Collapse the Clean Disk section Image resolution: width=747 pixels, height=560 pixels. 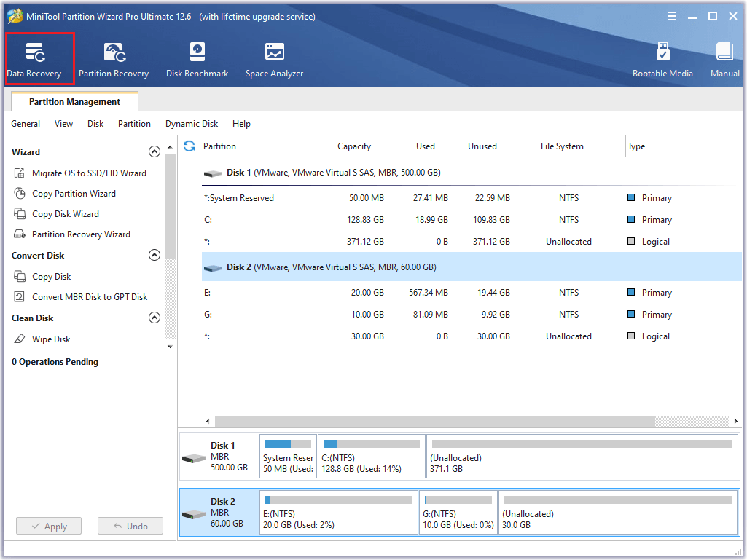pos(155,318)
